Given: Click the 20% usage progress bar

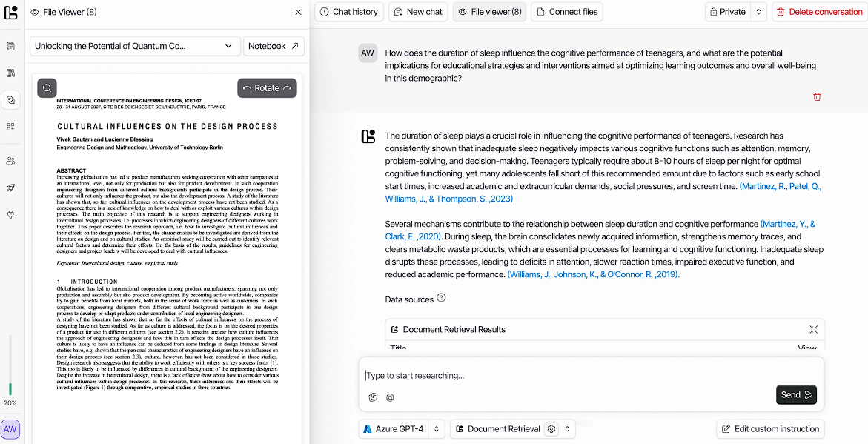Looking at the screenshot, I should (10, 365).
